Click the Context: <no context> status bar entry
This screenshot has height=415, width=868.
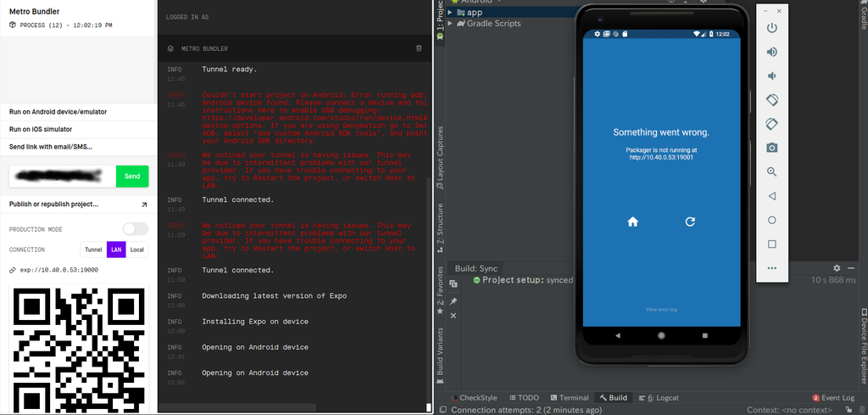(789, 410)
